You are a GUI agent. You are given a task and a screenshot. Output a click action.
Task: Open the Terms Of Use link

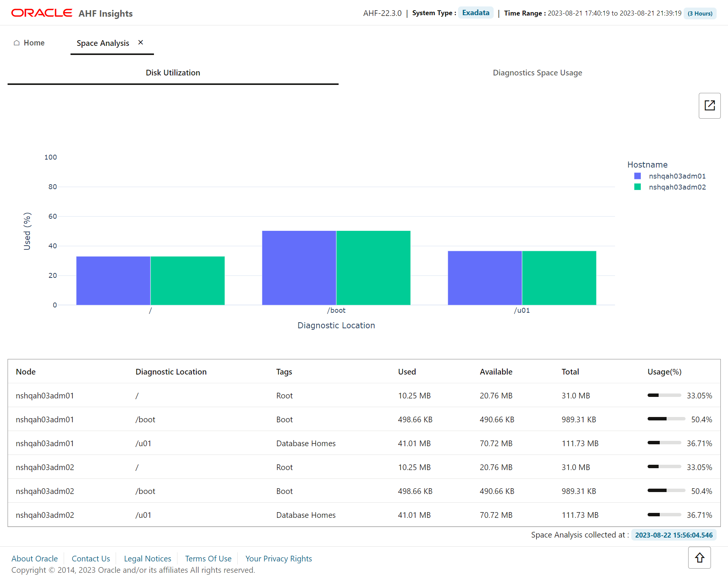208,559
